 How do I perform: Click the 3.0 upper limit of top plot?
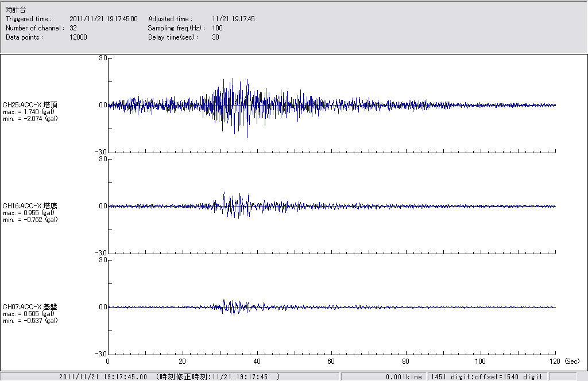tap(103, 58)
